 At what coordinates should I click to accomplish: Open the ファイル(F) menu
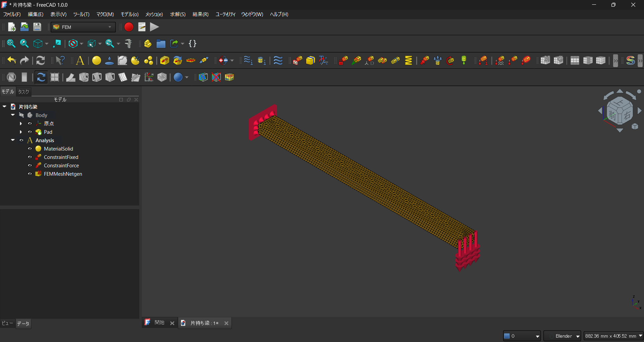coord(12,14)
